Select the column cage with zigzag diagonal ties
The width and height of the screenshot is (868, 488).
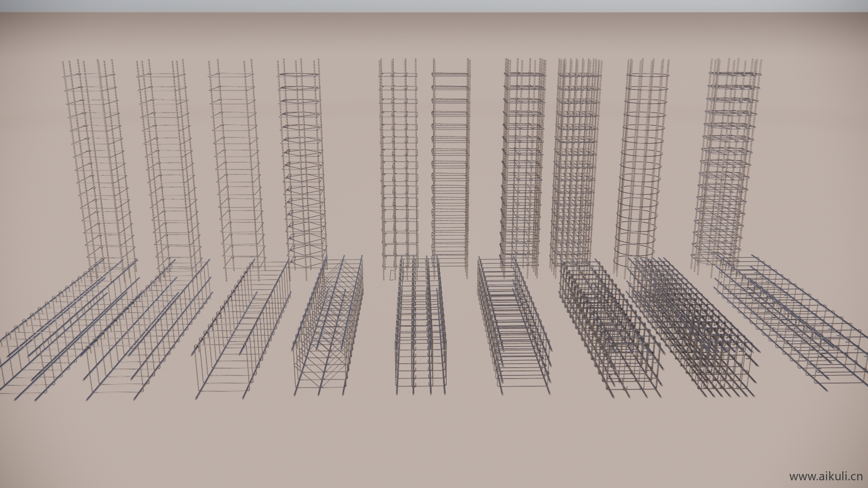(302, 158)
